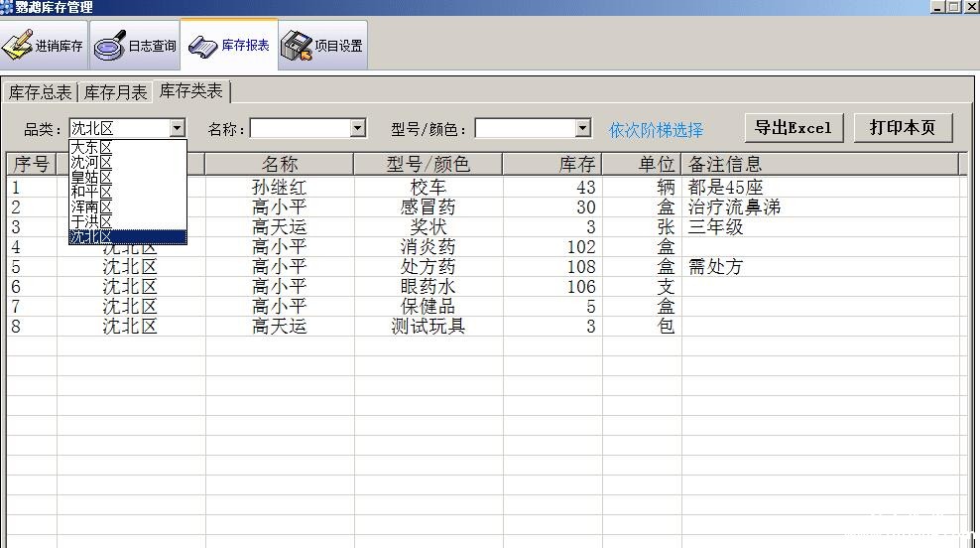Click the 序号 column header
The image size is (980, 548).
[32, 164]
